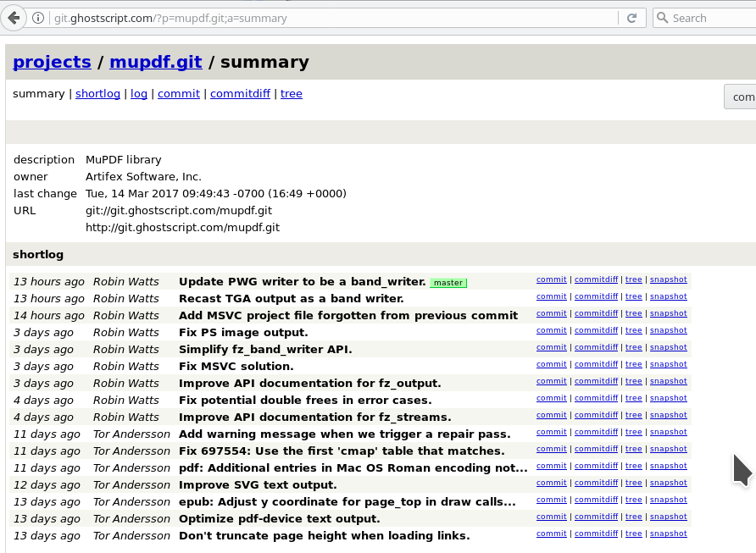The width and height of the screenshot is (756, 553).
Task: Click the green master branch tag
Action: click(448, 283)
